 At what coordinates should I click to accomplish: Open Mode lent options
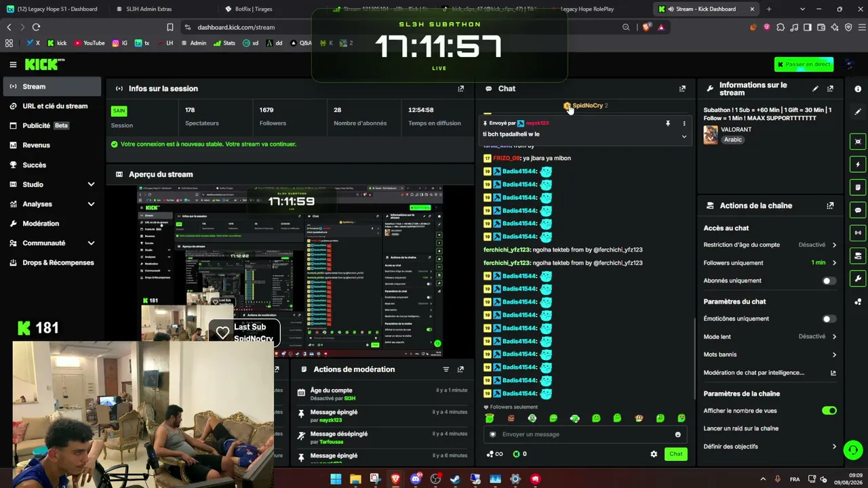[770, 337]
